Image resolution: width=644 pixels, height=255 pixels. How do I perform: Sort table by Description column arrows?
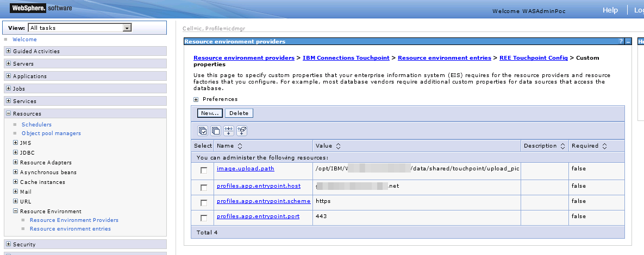(562, 146)
